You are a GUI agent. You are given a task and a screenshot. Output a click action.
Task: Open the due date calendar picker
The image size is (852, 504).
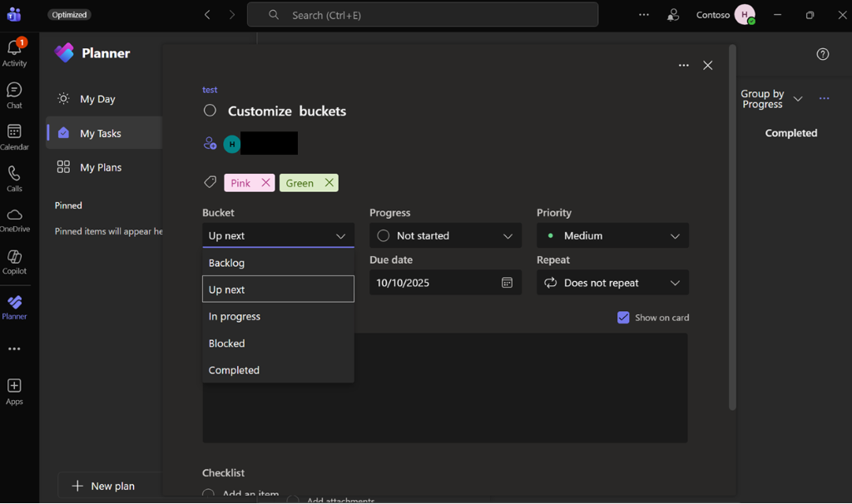(x=507, y=283)
